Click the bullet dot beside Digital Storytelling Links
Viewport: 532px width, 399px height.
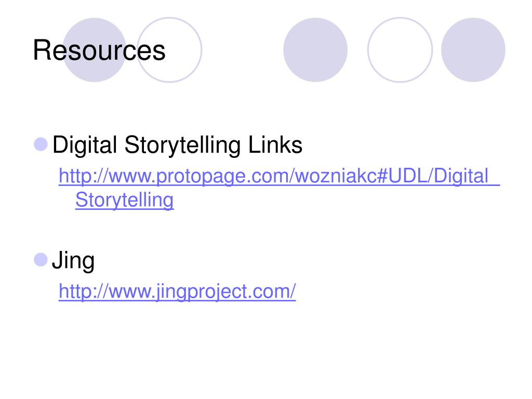pyautogui.click(x=41, y=144)
